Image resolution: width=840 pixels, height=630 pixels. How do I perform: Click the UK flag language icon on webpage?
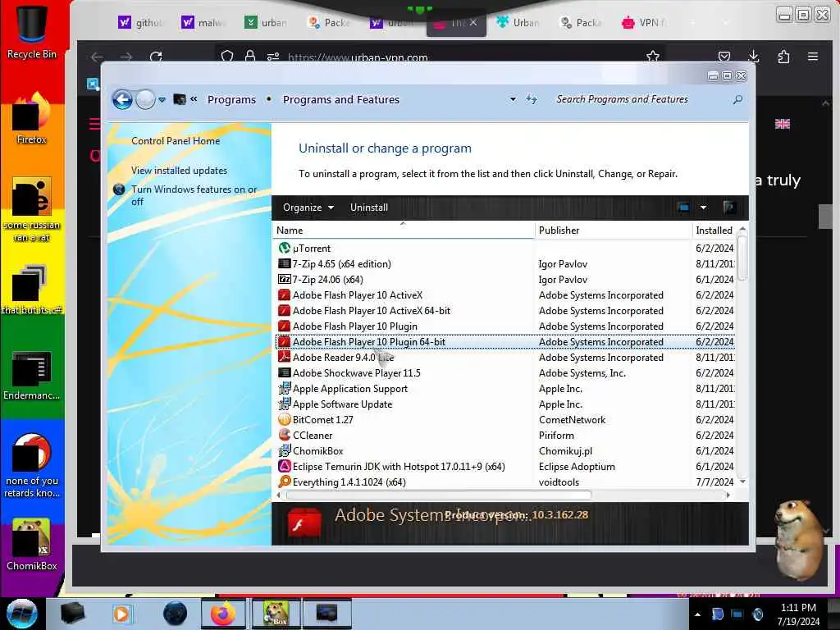tap(782, 124)
